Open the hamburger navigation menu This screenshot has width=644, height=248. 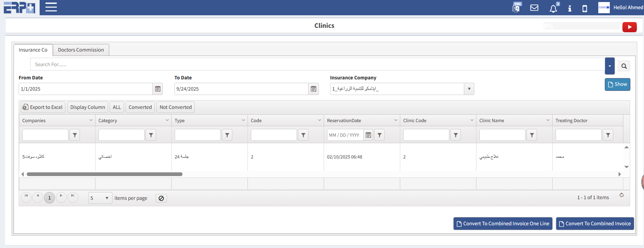[x=51, y=7]
